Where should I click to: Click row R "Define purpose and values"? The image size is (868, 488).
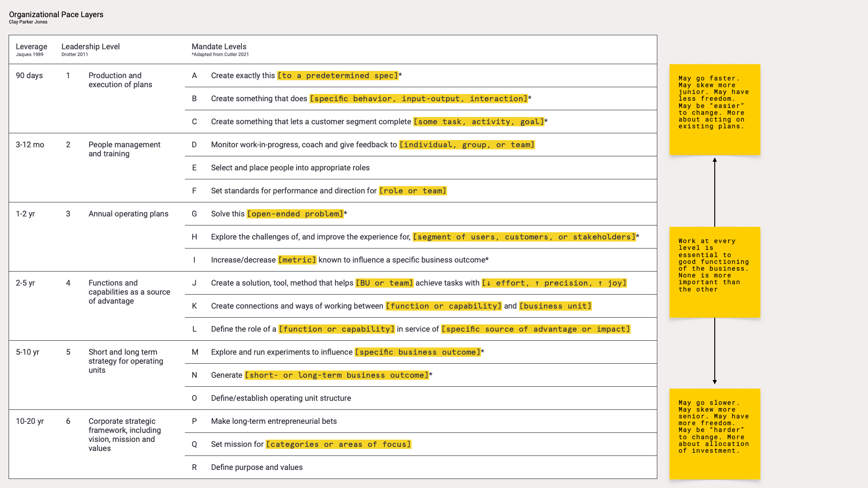coord(257,467)
